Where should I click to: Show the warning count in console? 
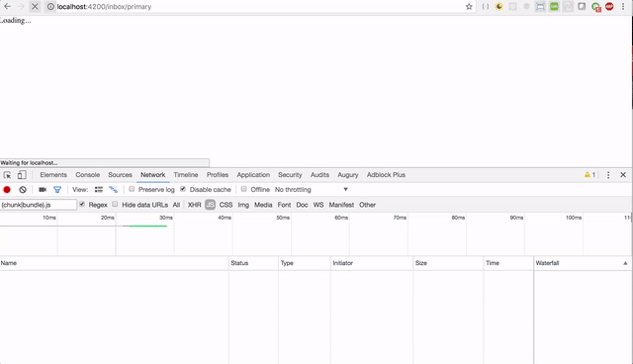(x=589, y=175)
